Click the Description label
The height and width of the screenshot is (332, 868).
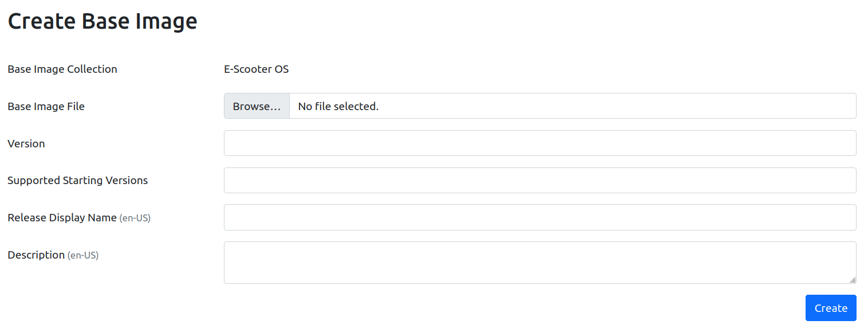coord(36,255)
